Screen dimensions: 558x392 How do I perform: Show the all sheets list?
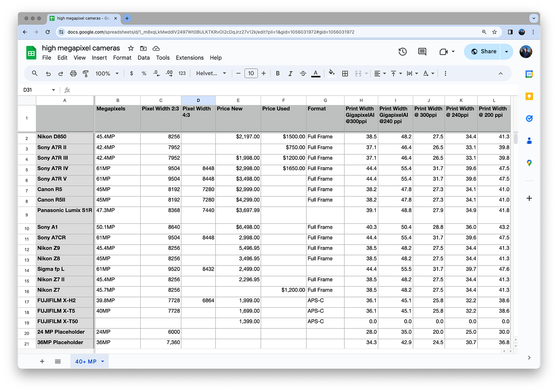(58, 361)
